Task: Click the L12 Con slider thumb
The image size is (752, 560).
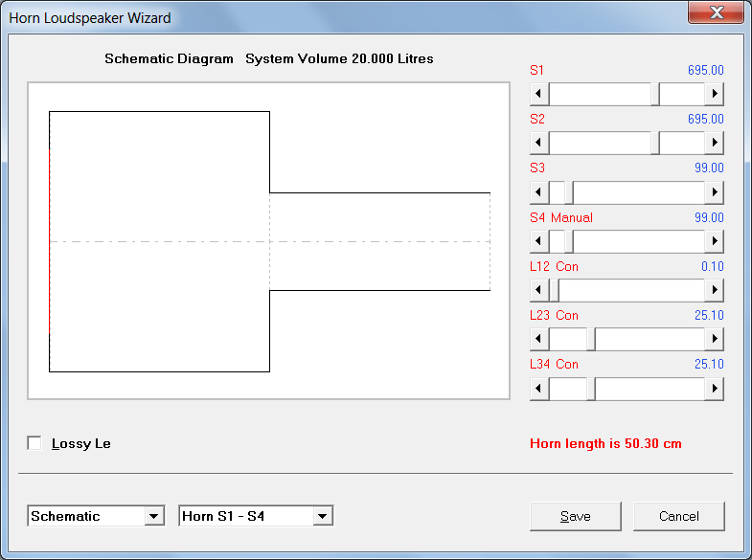Action: [555, 290]
